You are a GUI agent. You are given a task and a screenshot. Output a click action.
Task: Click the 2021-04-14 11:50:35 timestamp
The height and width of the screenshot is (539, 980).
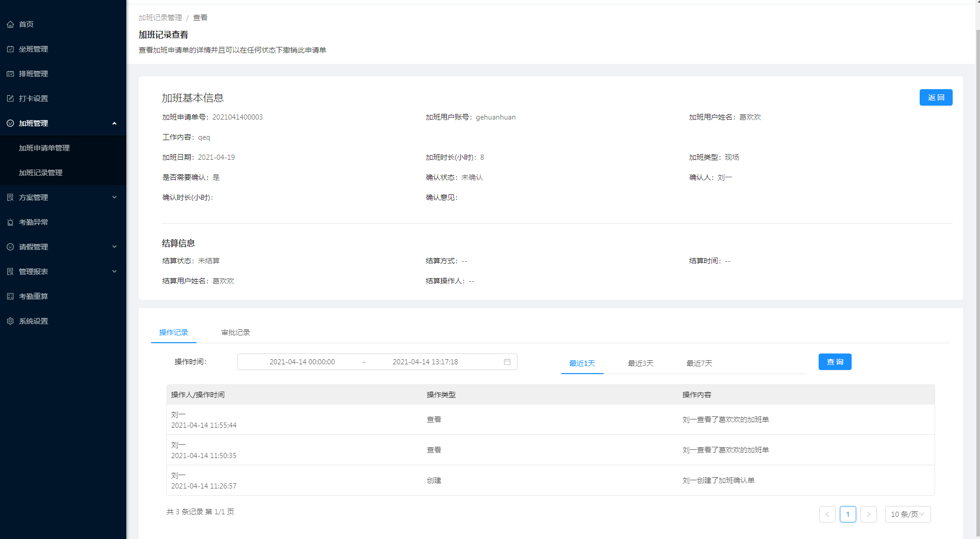tap(204, 456)
